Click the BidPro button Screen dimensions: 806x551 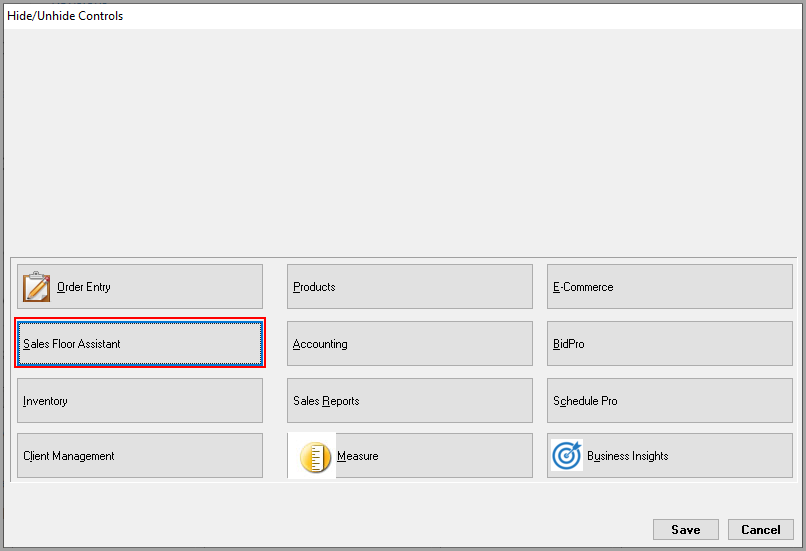tap(670, 343)
